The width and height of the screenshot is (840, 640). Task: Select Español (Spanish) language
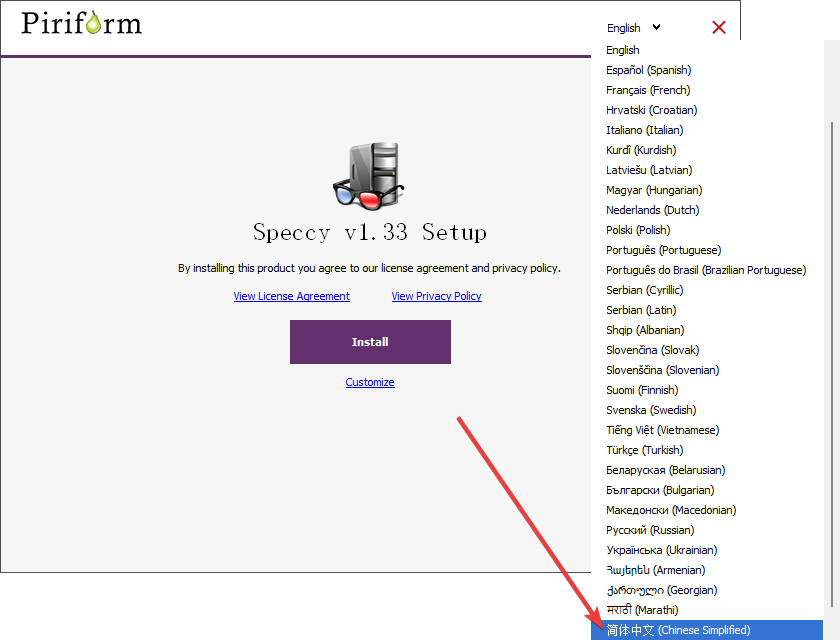click(707, 70)
